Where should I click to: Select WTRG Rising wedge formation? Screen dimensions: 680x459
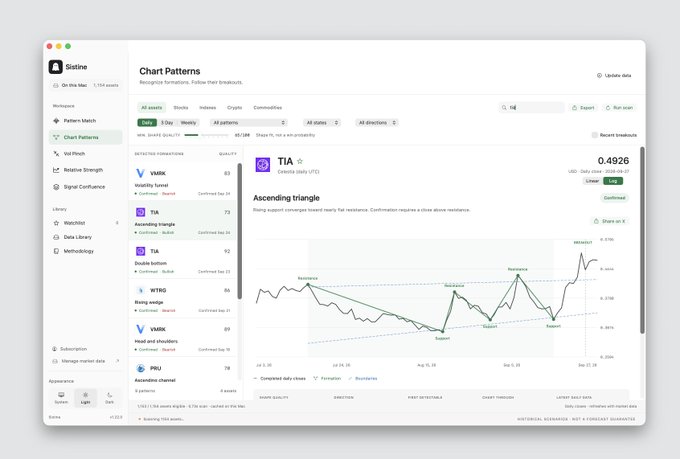tap(183, 298)
